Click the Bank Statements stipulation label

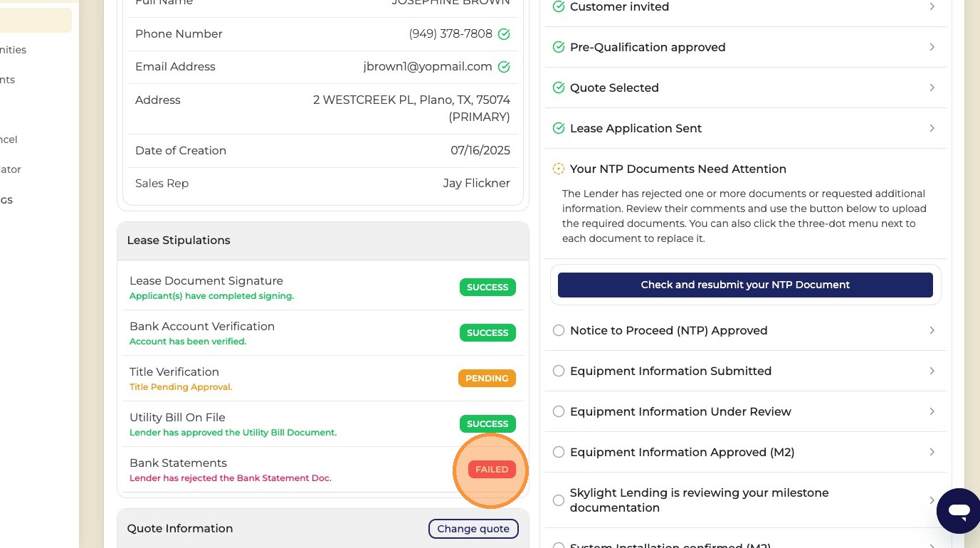[178, 463]
